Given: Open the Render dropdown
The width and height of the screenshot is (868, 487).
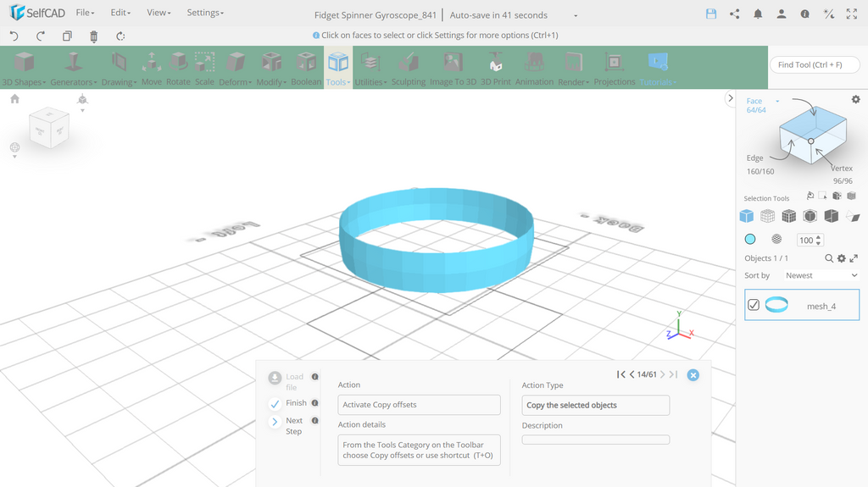Looking at the screenshot, I should pyautogui.click(x=573, y=68).
